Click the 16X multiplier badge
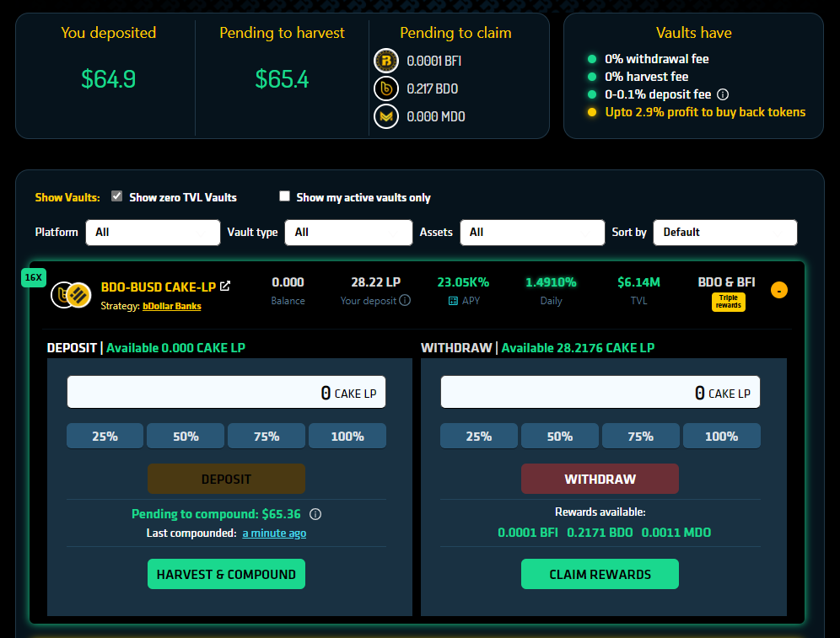 (33, 277)
